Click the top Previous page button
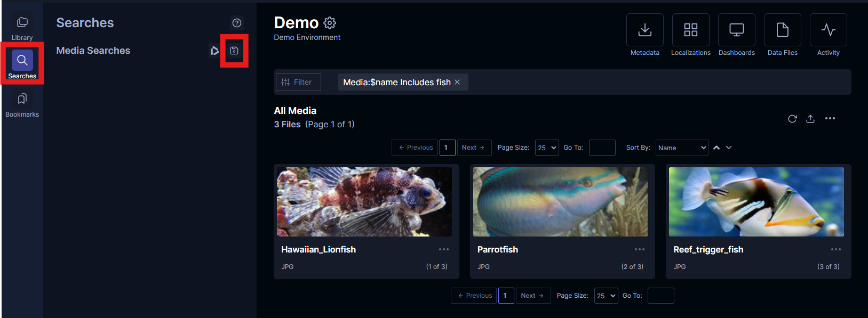Viewport: 868px width, 318px height. 415,148
